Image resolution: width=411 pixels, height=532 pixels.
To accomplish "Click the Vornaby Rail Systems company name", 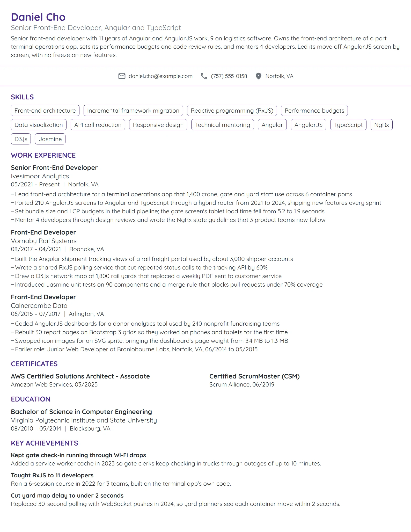I will 44,241.
